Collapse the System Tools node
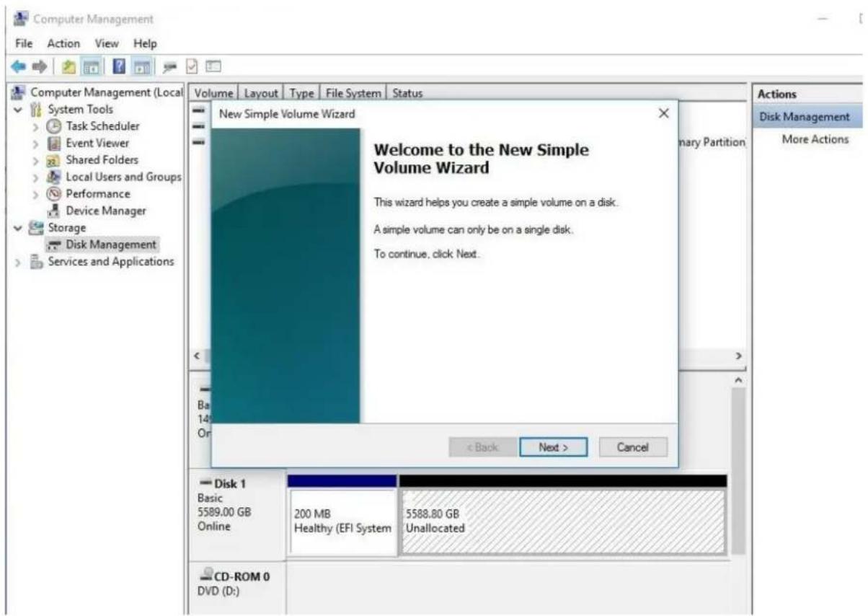868x616 pixels. 18,110
